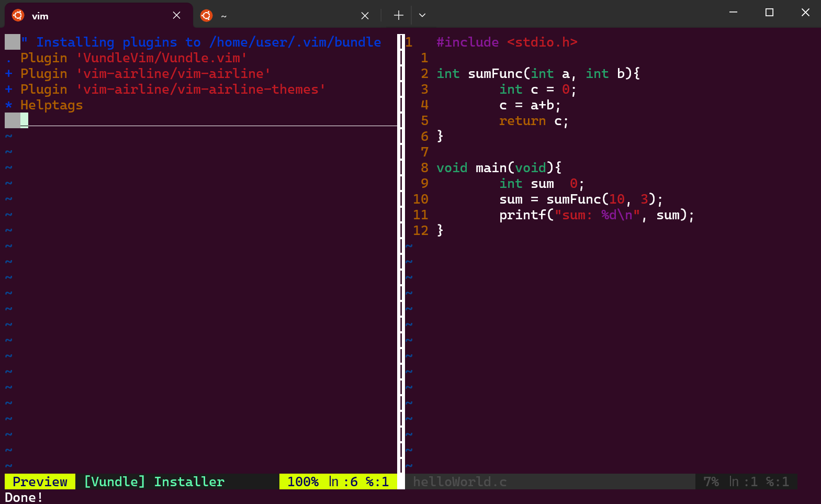
Task: Close the ~ tab
Action: [x=365, y=16]
